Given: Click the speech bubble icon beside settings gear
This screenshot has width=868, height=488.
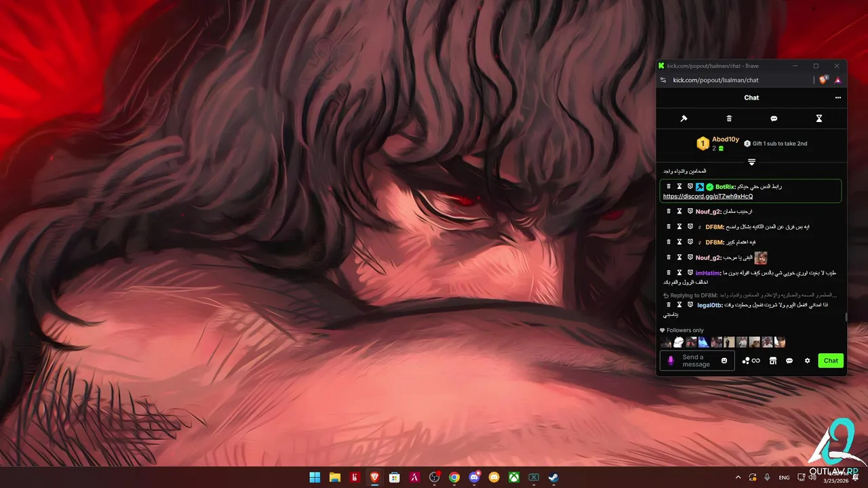Looking at the screenshot, I should pos(789,361).
